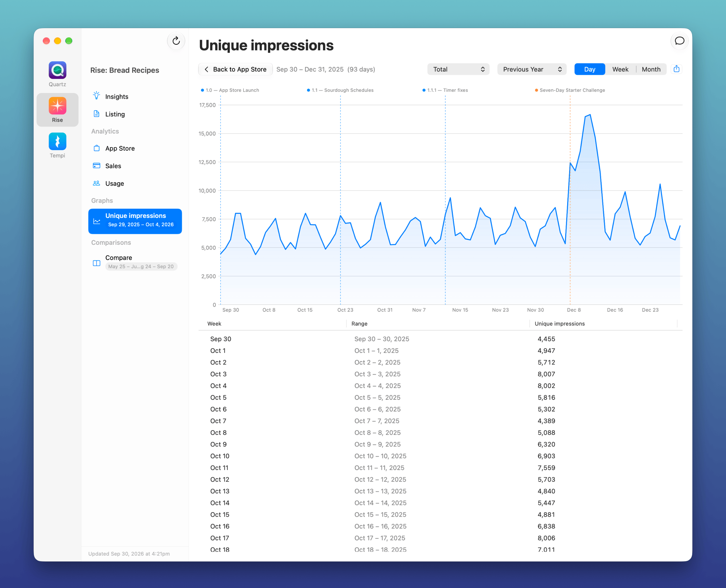Sort by Unique impressions column header
The image size is (726, 588).
coord(560,323)
